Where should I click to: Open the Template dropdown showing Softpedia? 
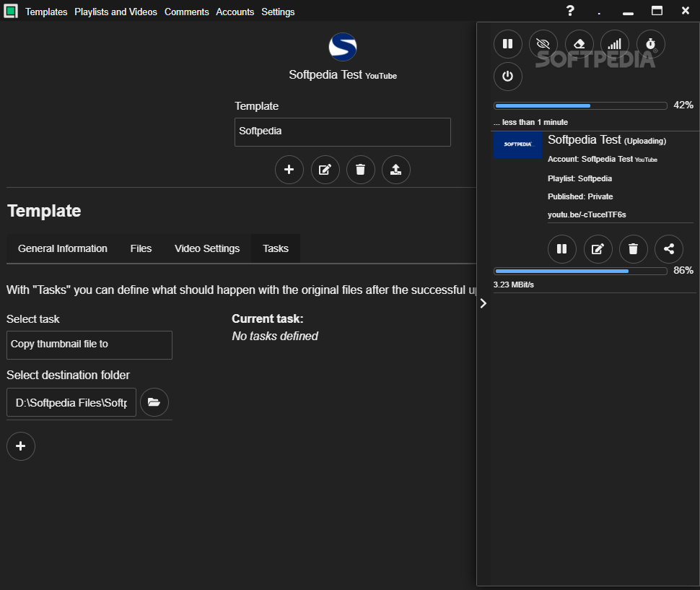click(342, 131)
